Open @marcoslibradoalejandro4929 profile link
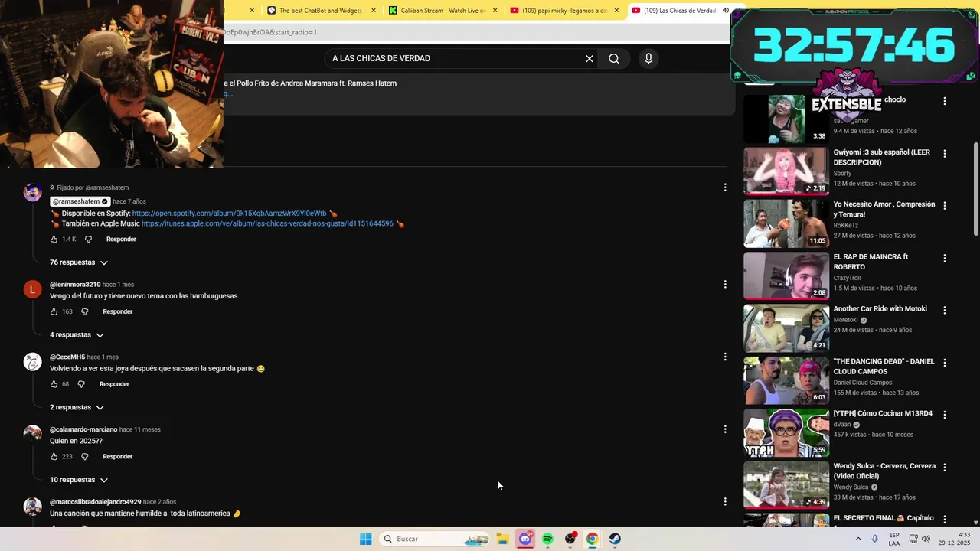 click(x=95, y=502)
